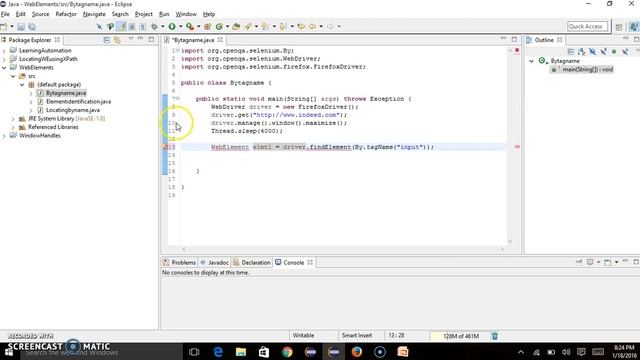Click the Collapse All icon in Outline
Image resolution: width=640 pixels, height=360 pixels.
pos(571,51)
